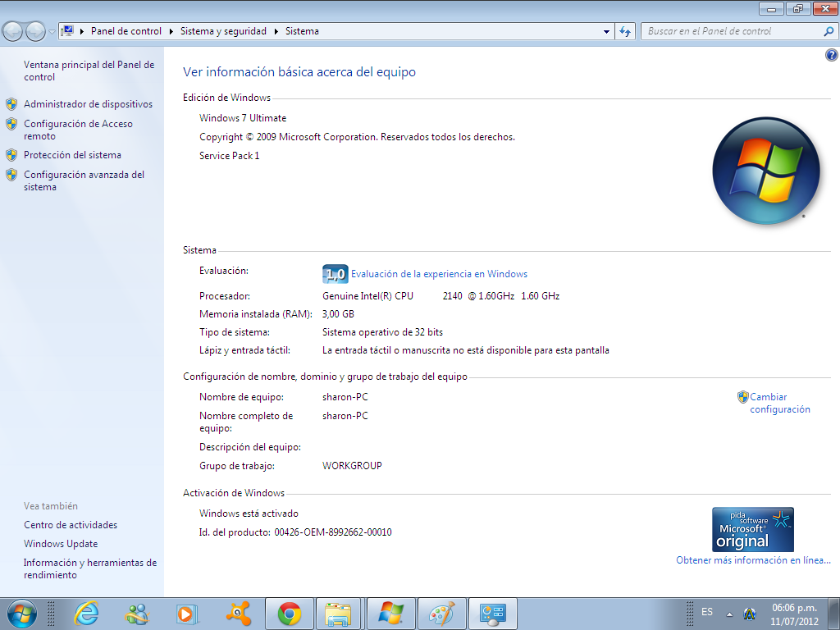Open Obtener más información en línea link
The image size is (840, 630).
753,559
